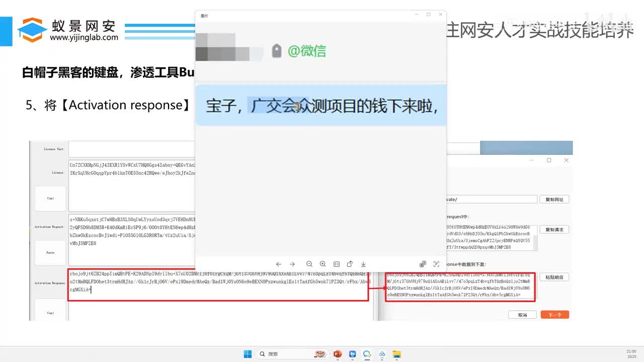Click the URL field ending in vate/
Image resolution: width=644 pixels, height=362 pixels.
491,200
